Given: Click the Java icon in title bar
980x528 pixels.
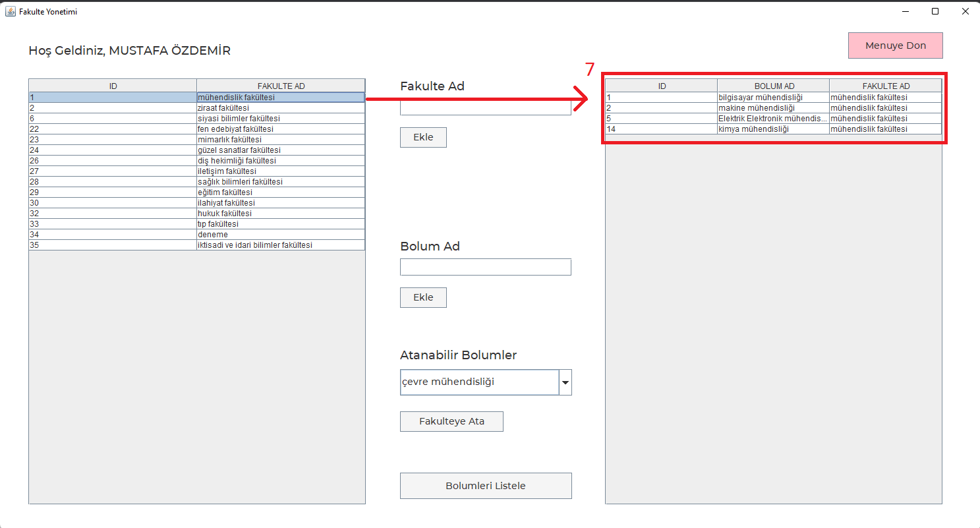Looking at the screenshot, I should pos(10,11).
